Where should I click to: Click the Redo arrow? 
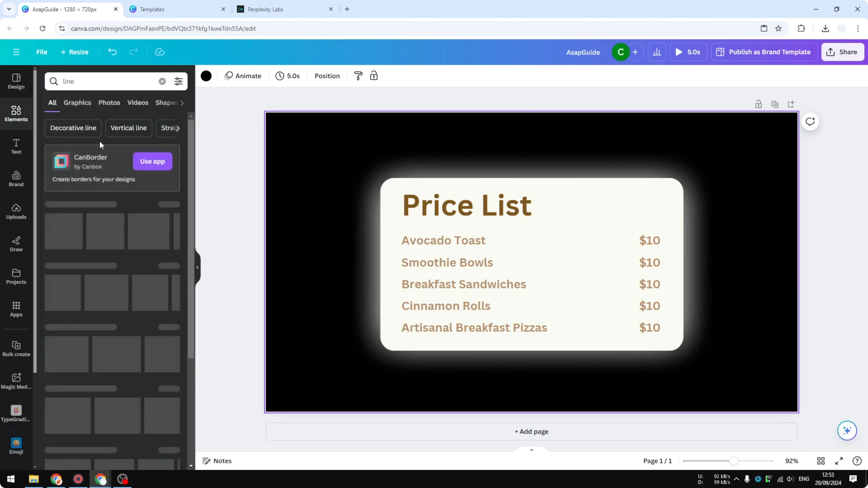pos(134,52)
